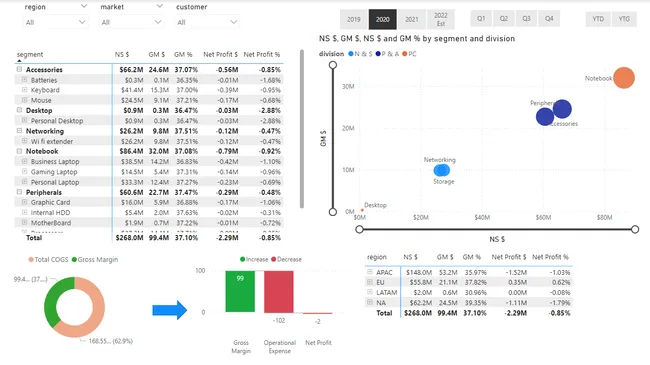This screenshot has height=365, width=650.
Task: Click the segment table vertical scrollbar
Action: (302, 129)
